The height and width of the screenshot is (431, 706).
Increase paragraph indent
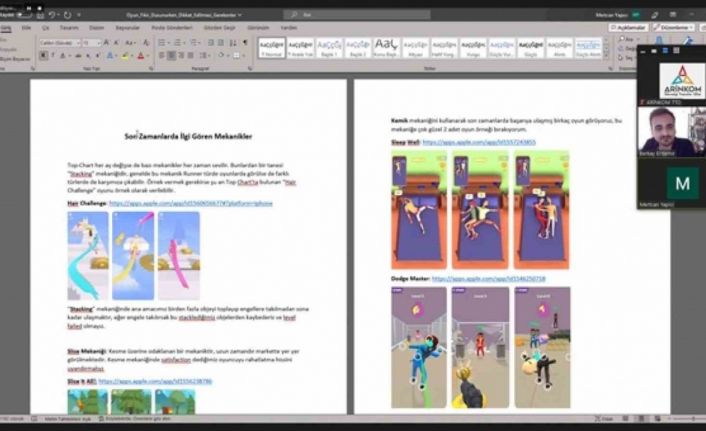pos(221,42)
